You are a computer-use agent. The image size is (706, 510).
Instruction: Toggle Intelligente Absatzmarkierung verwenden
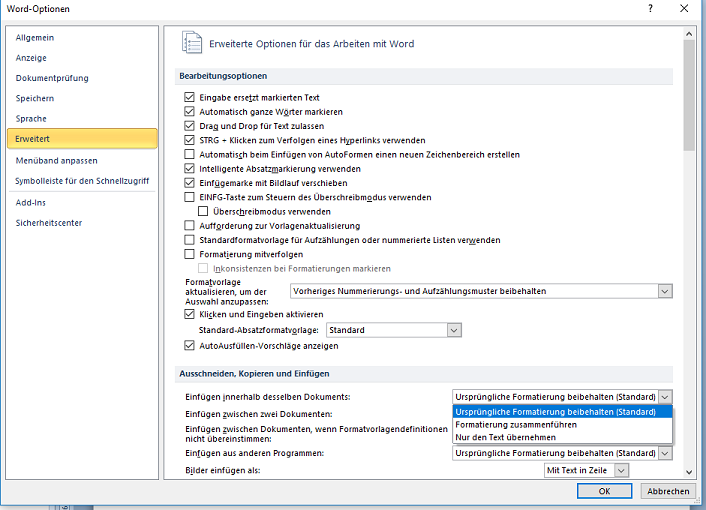[190, 169]
